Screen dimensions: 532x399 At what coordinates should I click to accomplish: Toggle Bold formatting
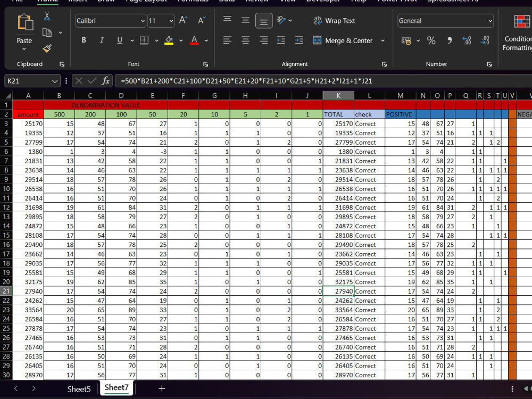[x=84, y=40]
